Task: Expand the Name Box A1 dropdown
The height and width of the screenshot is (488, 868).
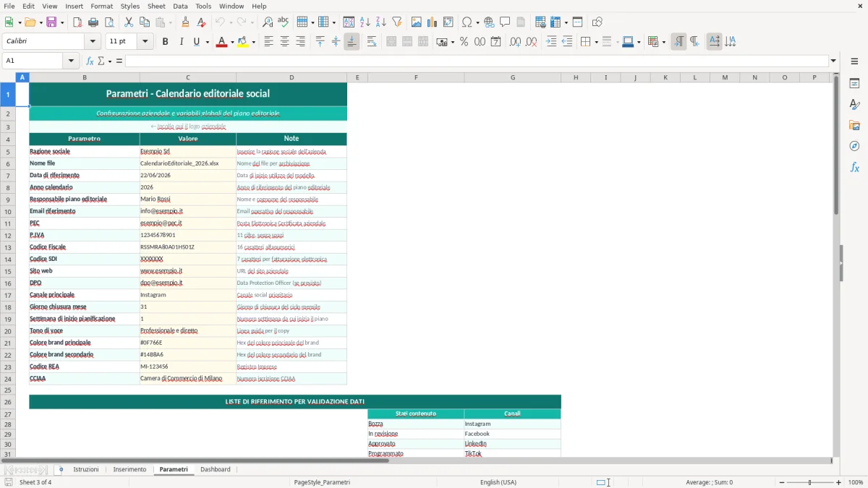Action: [x=72, y=61]
